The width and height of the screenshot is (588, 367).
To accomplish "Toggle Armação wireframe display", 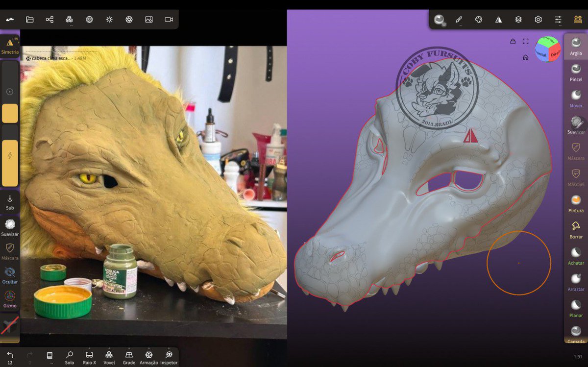I will [x=149, y=358].
